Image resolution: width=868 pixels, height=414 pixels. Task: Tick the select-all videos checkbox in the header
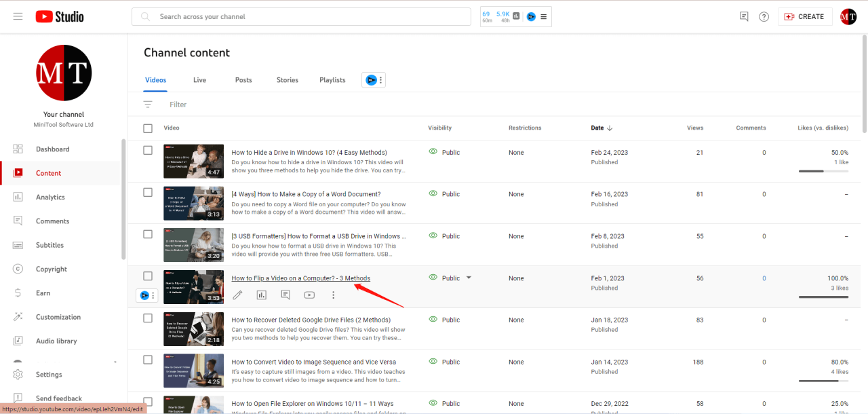coord(148,128)
